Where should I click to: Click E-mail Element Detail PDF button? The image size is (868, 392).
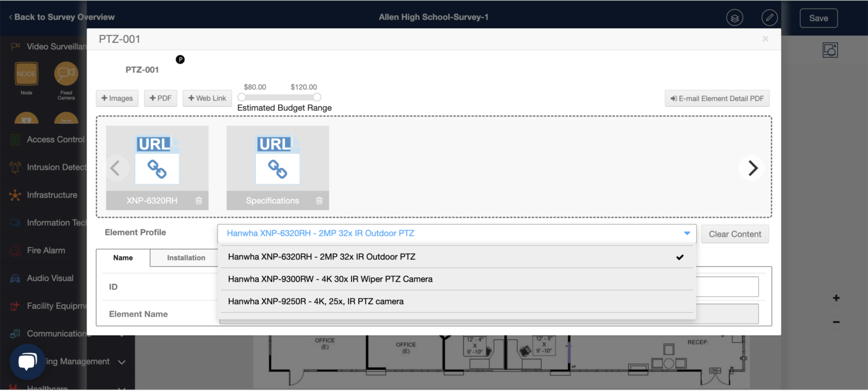pyautogui.click(x=717, y=98)
